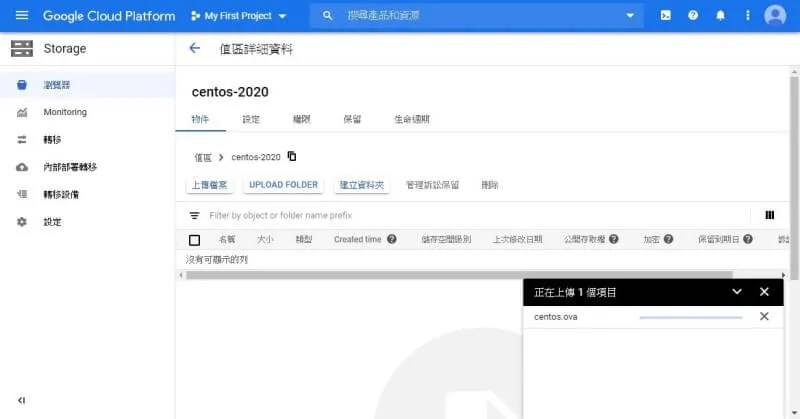
Task: Click the Google Cloud Platform logo
Action: pos(109,16)
